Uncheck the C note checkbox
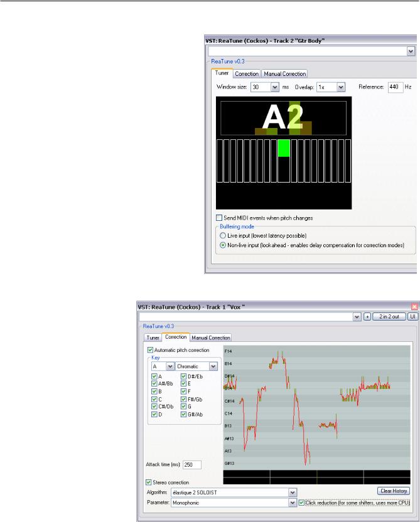Screen dimensions: 420x522 click(154, 399)
